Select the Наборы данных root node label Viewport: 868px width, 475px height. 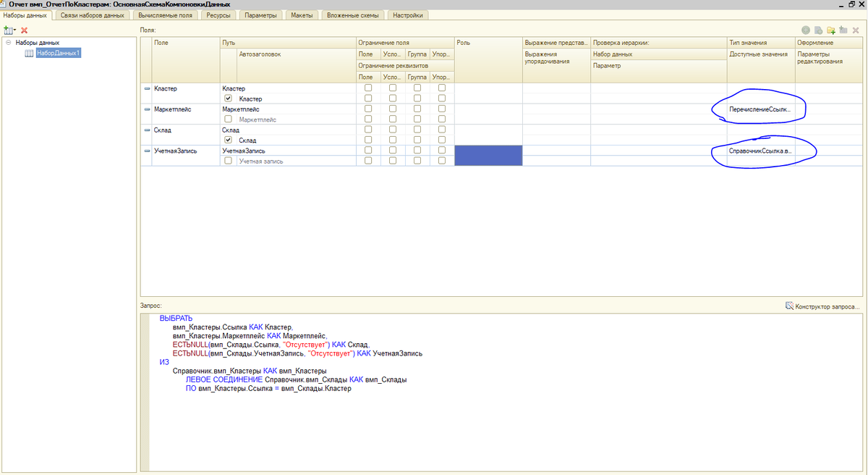coord(37,43)
